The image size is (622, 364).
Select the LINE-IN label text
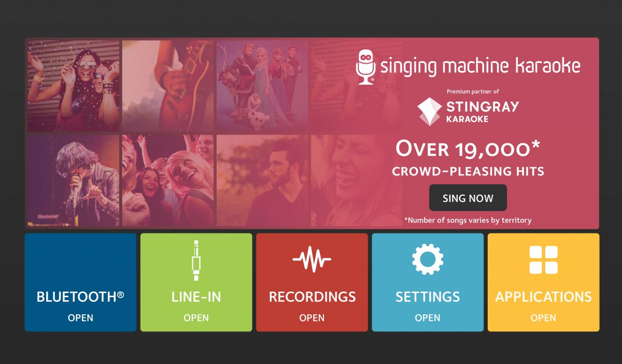point(196,297)
